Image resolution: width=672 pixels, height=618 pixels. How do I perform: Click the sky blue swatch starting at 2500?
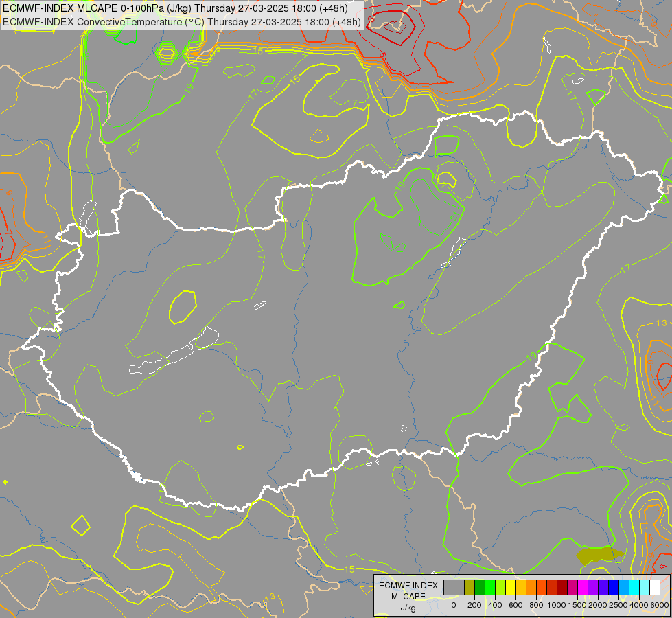tap(624, 587)
